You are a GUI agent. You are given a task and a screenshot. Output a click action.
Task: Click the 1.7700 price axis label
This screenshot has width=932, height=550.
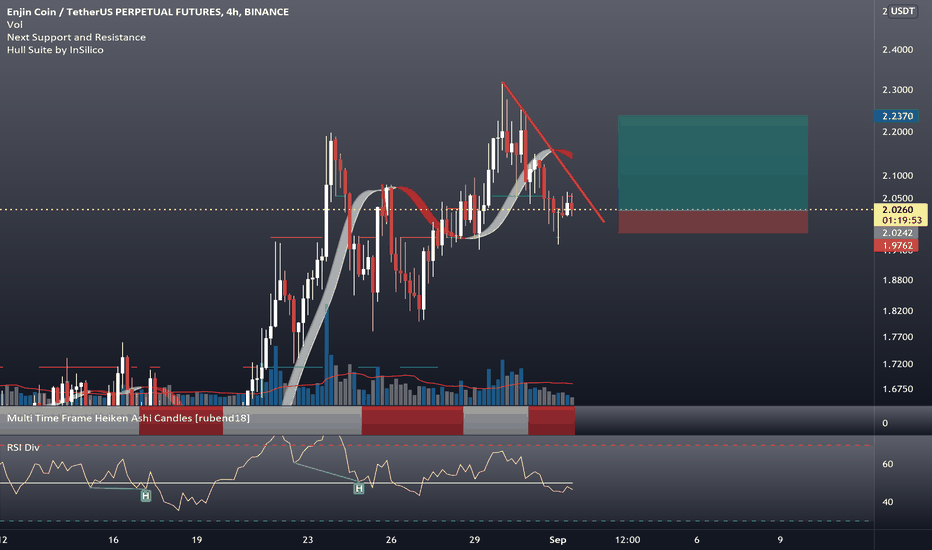(898, 337)
